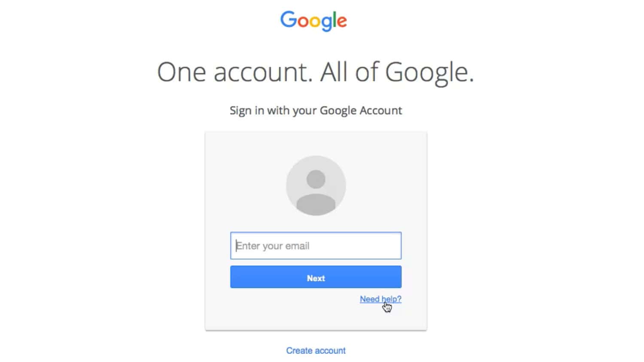Click the red letter e in logo
This screenshot has width=644, height=362.
coord(342,22)
